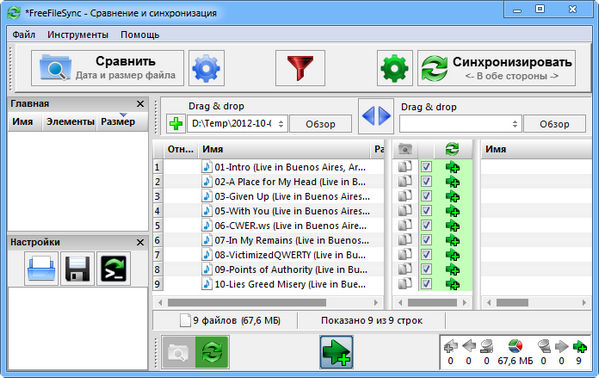Click green plus action for row 9

(x=453, y=284)
